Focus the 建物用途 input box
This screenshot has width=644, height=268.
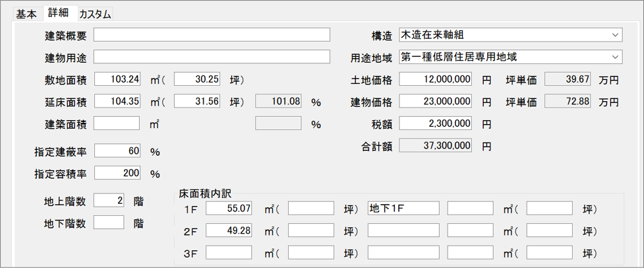pos(212,57)
